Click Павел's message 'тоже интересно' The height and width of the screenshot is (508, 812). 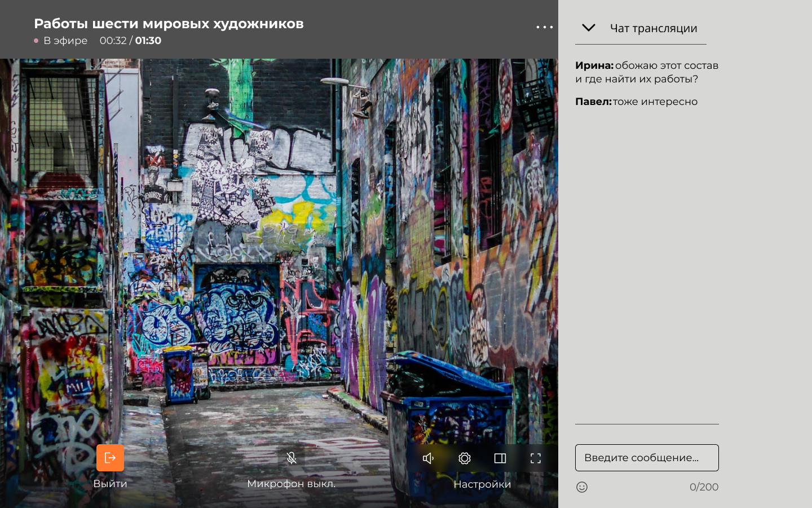coord(655,102)
